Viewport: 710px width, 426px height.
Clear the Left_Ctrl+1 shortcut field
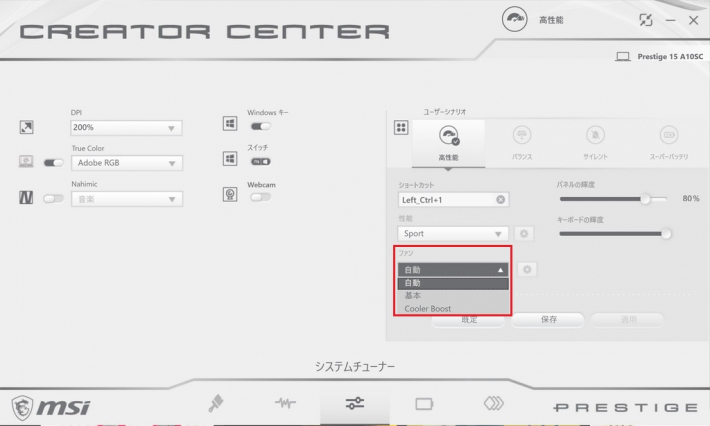tap(501, 200)
